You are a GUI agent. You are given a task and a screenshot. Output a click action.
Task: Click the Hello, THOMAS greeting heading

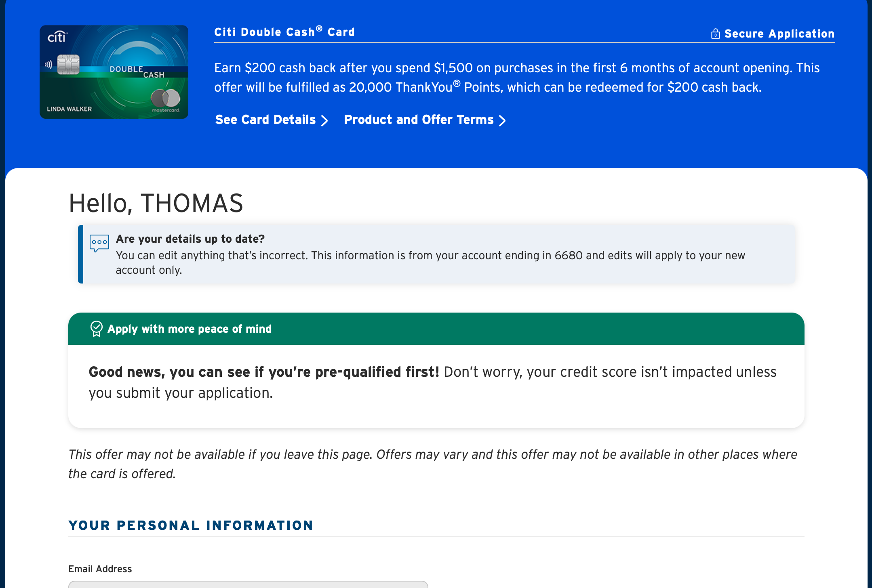click(x=156, y=203)
